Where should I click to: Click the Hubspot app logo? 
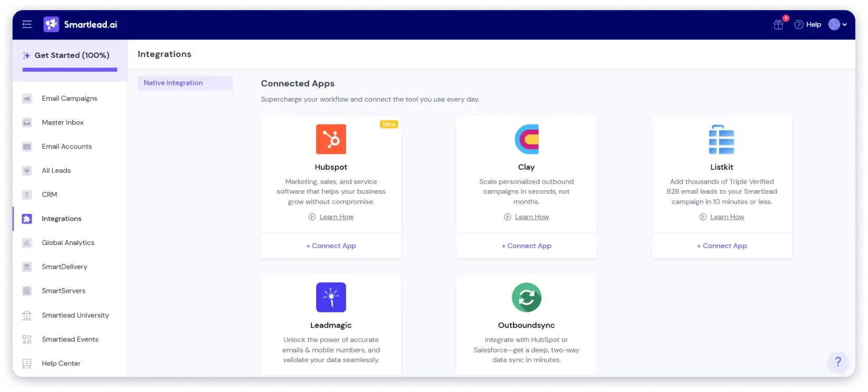tap(331, 139)
